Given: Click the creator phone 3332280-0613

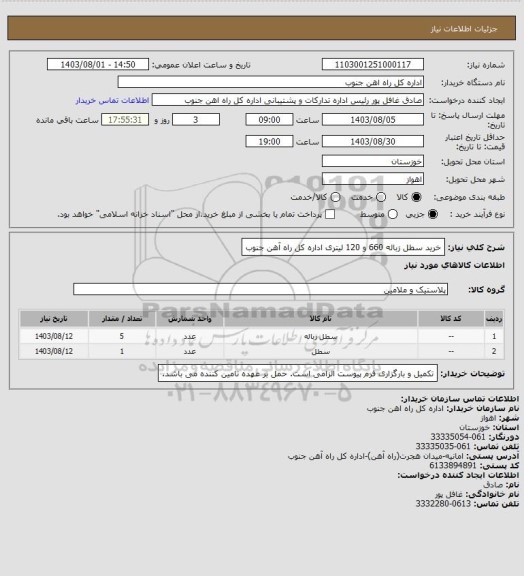Looking at the screenshot, I should tap(443, 504).
